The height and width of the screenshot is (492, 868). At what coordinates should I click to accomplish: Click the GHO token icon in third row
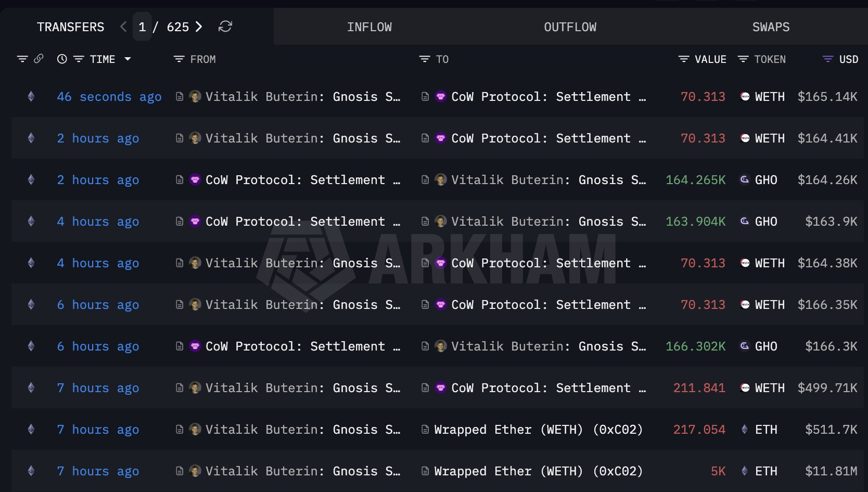[x=745, y=179]
